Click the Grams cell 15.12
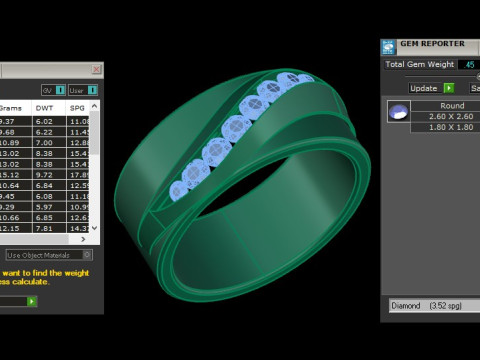The height and width of the screenshot is (360, 480). pos(15,175)
